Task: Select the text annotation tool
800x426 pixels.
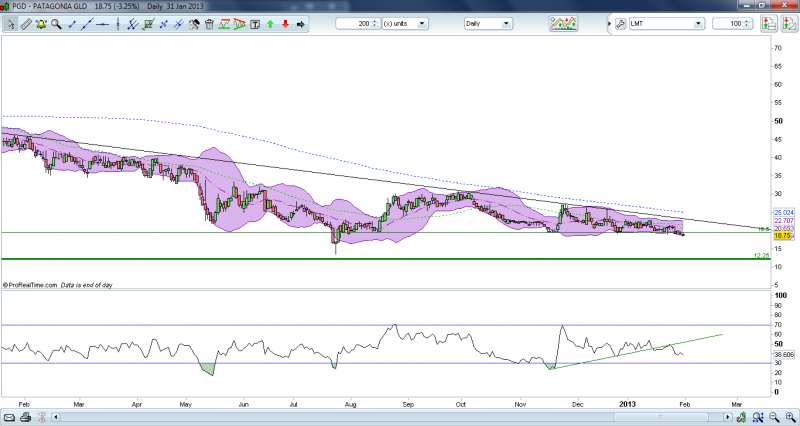Action: 254,23
